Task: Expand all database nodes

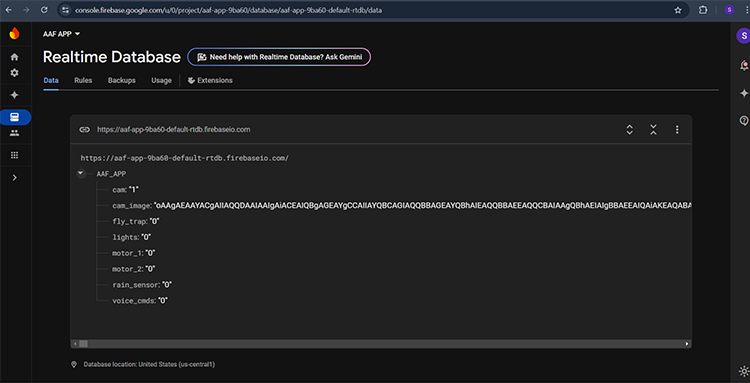Action: point(629,130)
